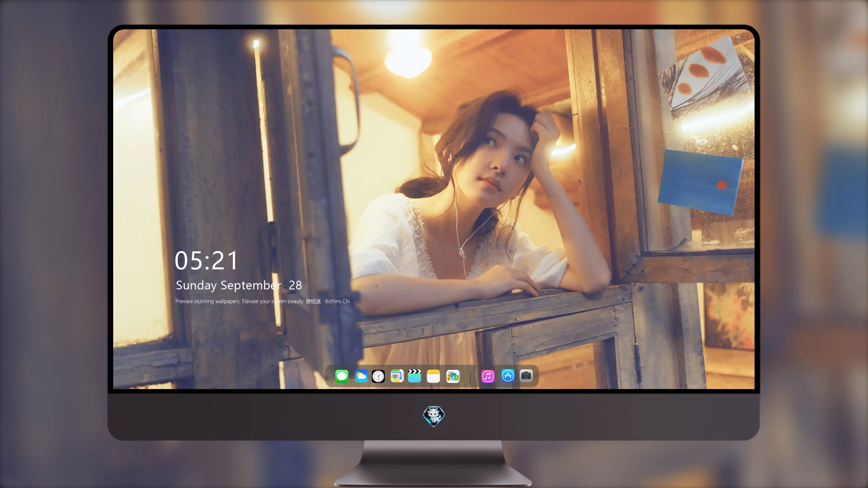Click the dragon logo on the monitor chin
Viewport: 868px width, 488px height.
point(434,416)
